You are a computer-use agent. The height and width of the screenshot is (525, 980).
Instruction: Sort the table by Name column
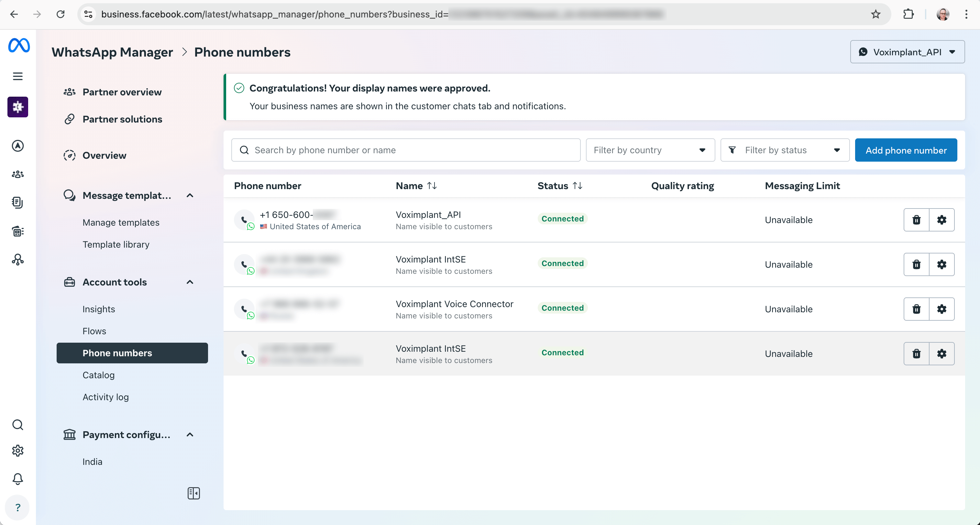tap(431, 186)
